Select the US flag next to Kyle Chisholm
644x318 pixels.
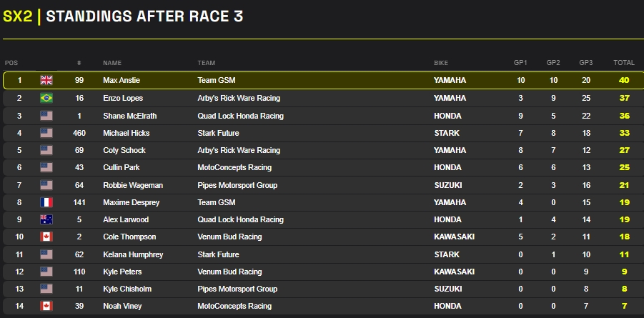pos(46,289)
